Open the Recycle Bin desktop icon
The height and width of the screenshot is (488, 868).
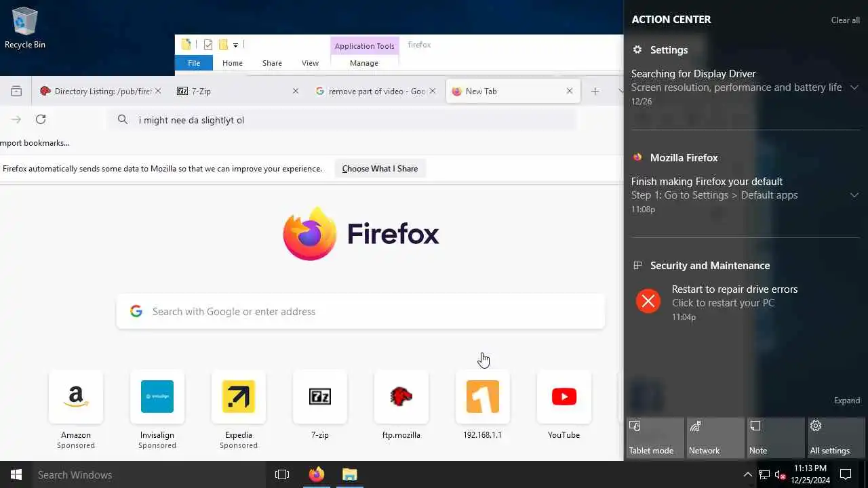pos(25,28)
